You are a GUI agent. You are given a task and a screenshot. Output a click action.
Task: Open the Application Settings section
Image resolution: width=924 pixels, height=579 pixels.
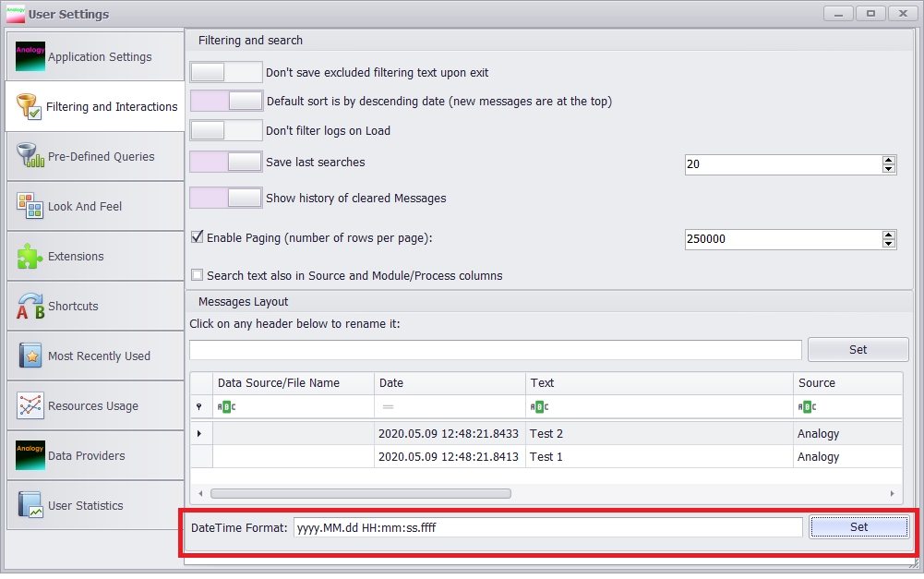92,56
